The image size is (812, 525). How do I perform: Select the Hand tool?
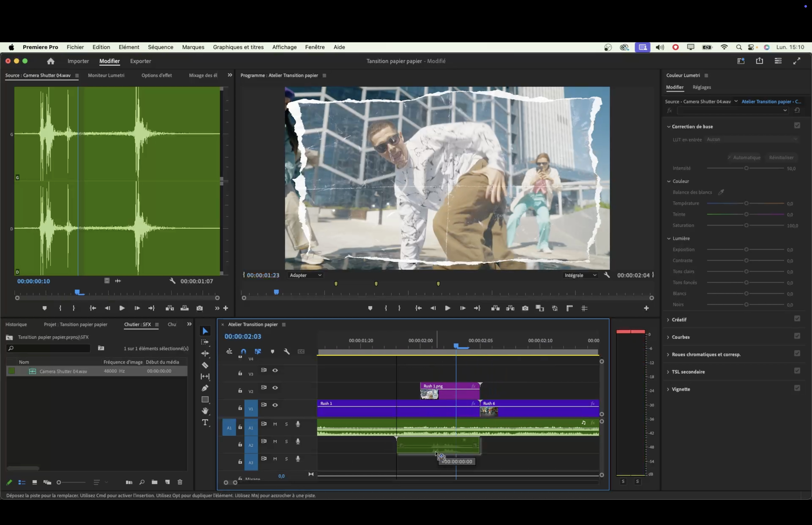[x=205, y=411]
